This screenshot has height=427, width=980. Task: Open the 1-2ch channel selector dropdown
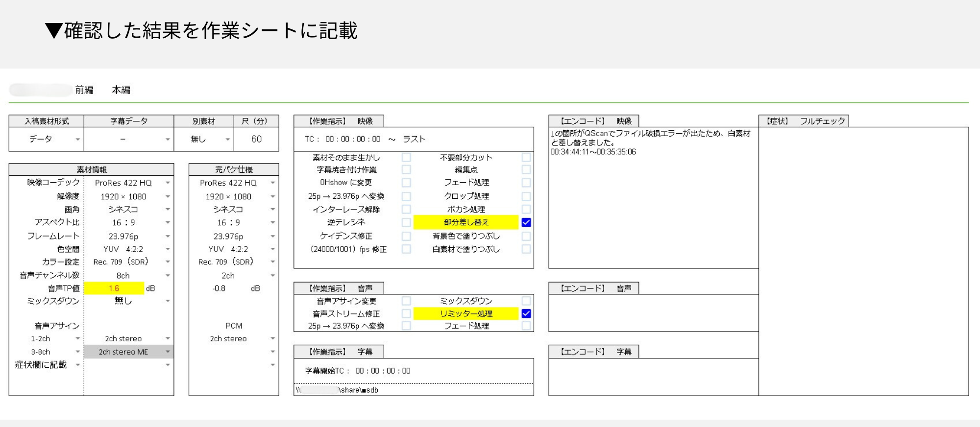point(77,338)
